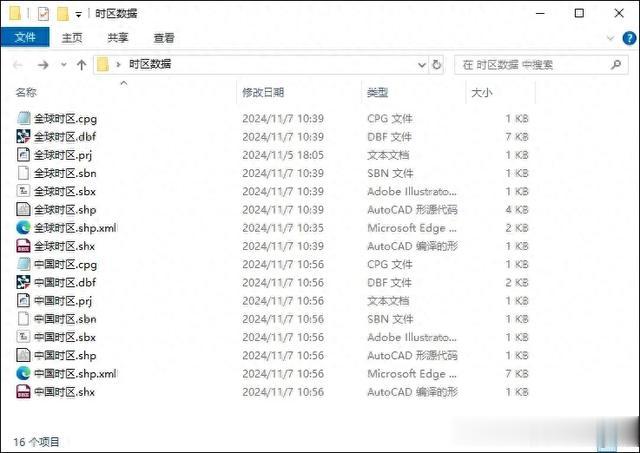The image size is (640, 453).
Task: Click the 7 KB size of 全球时区.dbf
Action: [x=517, y=137]
